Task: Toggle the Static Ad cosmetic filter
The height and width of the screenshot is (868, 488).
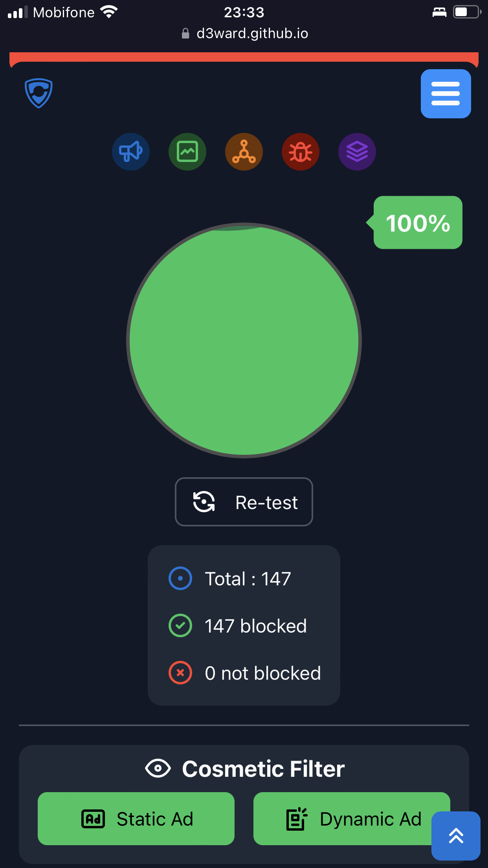Action: coord(136,819)
